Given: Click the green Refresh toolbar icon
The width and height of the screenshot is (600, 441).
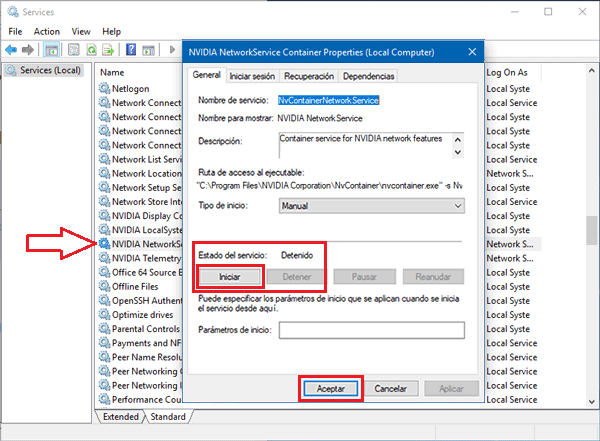Looking at the screenshot, I should coord(91,50).
